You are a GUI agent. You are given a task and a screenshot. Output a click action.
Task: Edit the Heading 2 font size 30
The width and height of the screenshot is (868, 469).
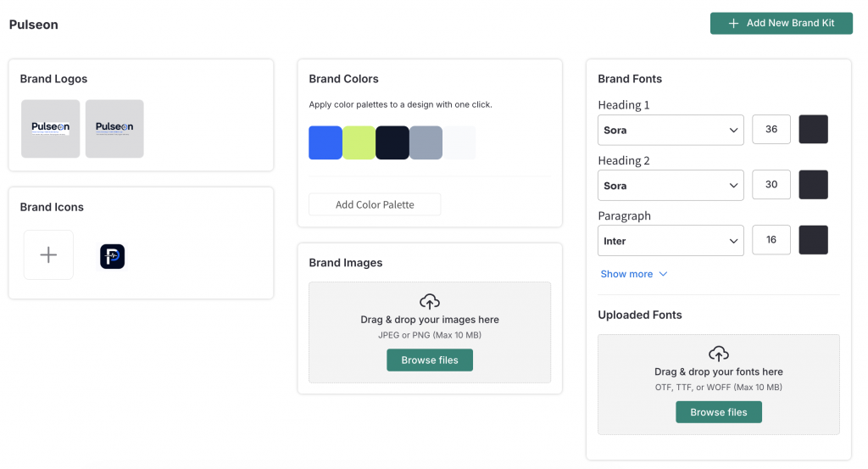(771, 184)
